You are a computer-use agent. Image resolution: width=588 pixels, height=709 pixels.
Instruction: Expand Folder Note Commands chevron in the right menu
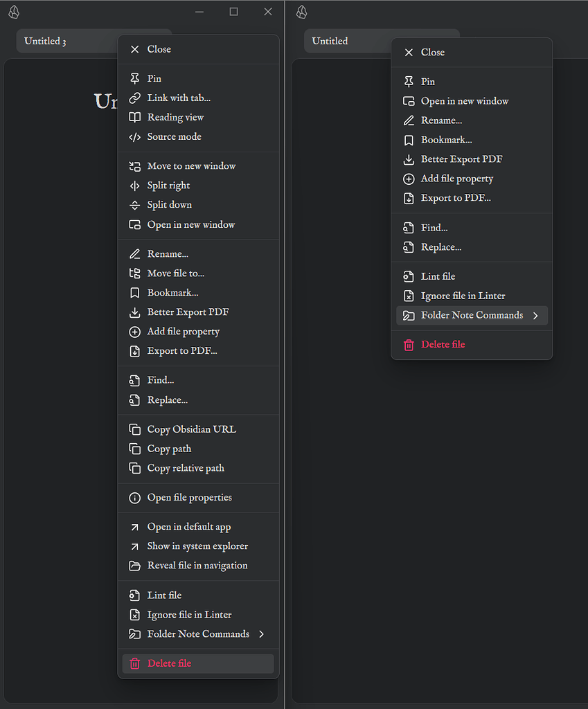[535, 316]
